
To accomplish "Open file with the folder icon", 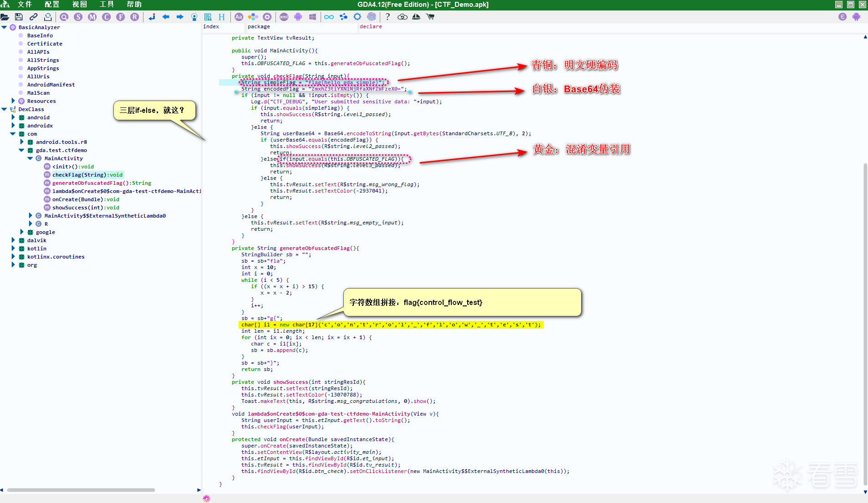I will coord(5,17).
